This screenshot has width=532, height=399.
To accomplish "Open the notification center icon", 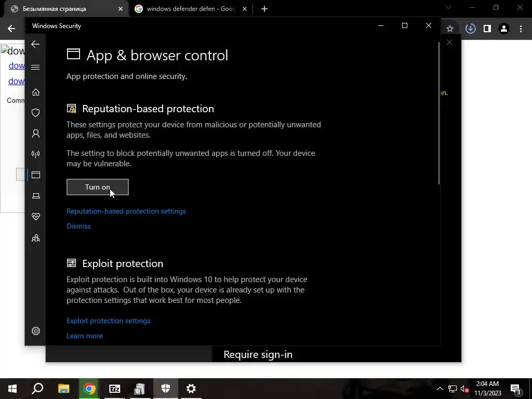I will (516, 389).
